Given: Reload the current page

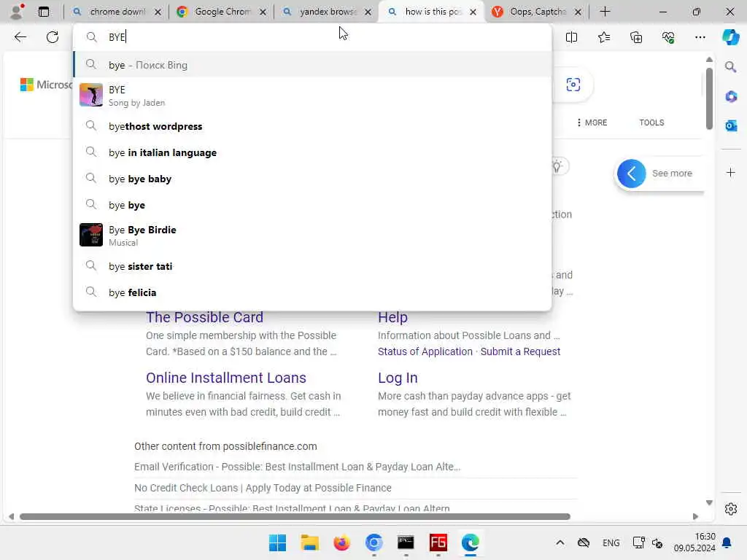Looking at the screenshot, I should (x=53, y=37).
